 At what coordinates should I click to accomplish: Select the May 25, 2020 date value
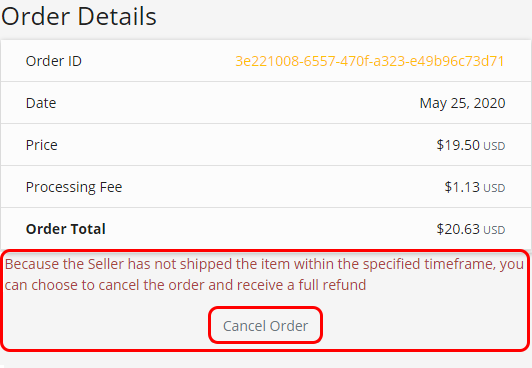pyautogui.click(x=462, y=103)
